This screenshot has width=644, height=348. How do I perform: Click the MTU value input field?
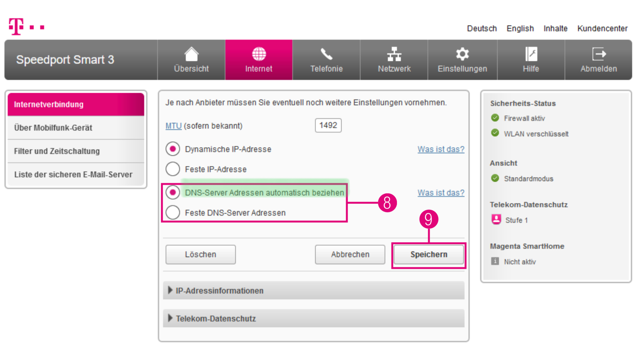(328, 125)
